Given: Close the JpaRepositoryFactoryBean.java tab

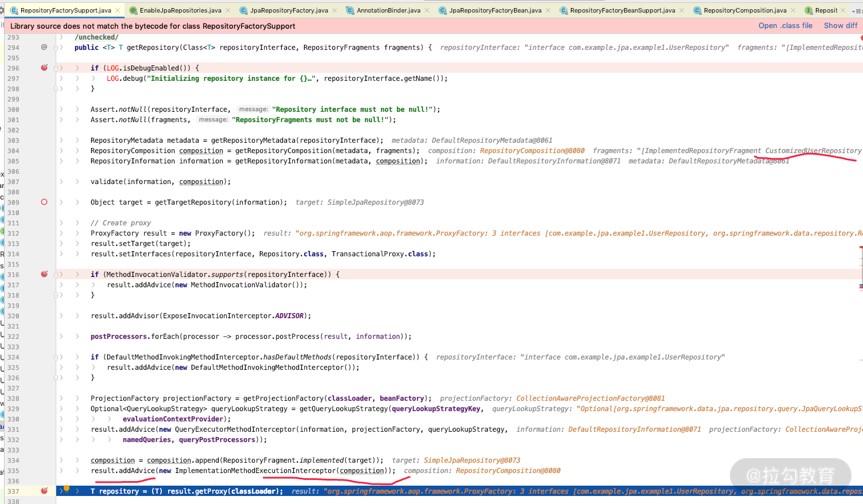Looking at the screenshot, I should point(548,10).
